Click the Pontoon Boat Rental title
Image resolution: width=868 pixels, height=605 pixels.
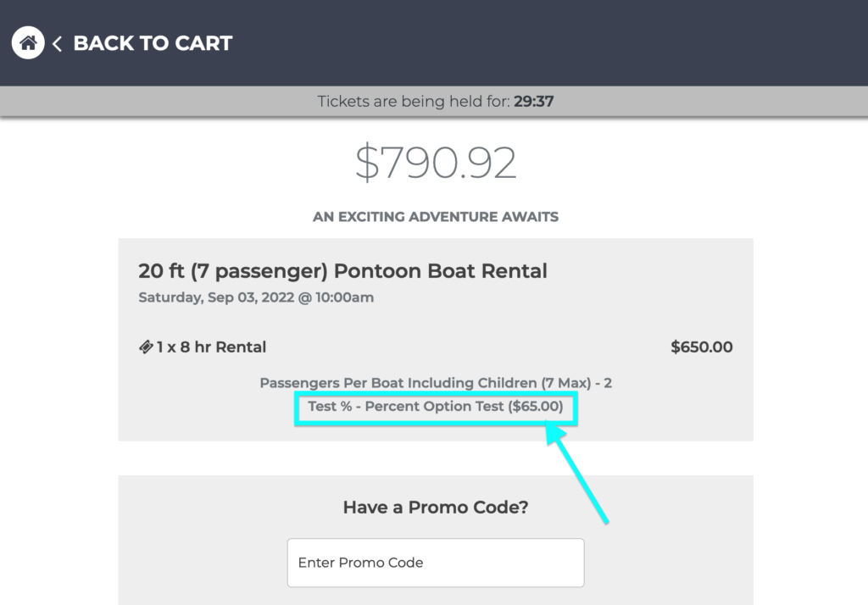pos(342,270)
